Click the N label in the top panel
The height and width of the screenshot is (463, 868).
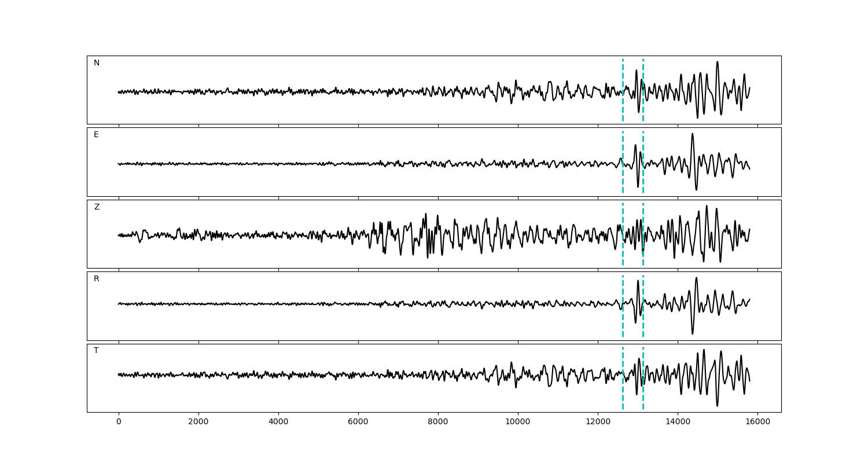point(97,63)
